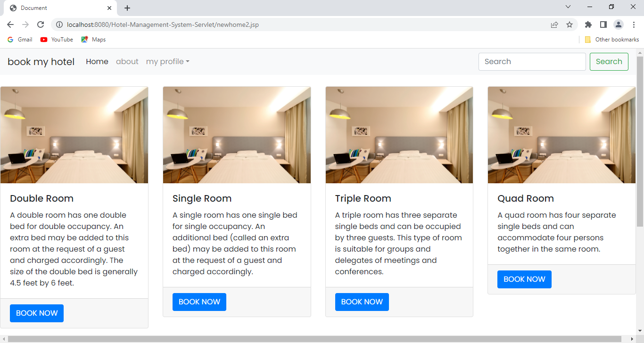Viewport: 644px width, 343px height.
Task: Click the scroll right arrow
Action: [x=633, y=339]
